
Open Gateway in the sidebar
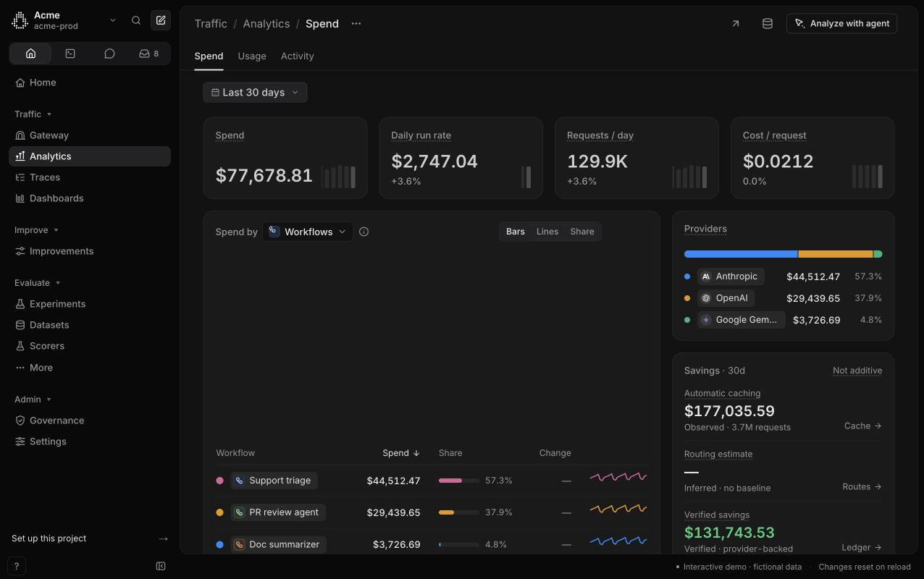pos(90,135)
